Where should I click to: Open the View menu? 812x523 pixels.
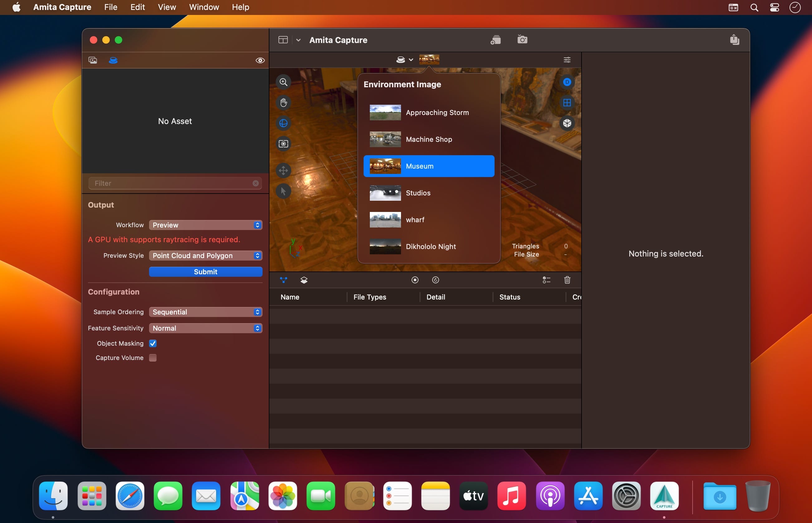click(x=167, y=7)
